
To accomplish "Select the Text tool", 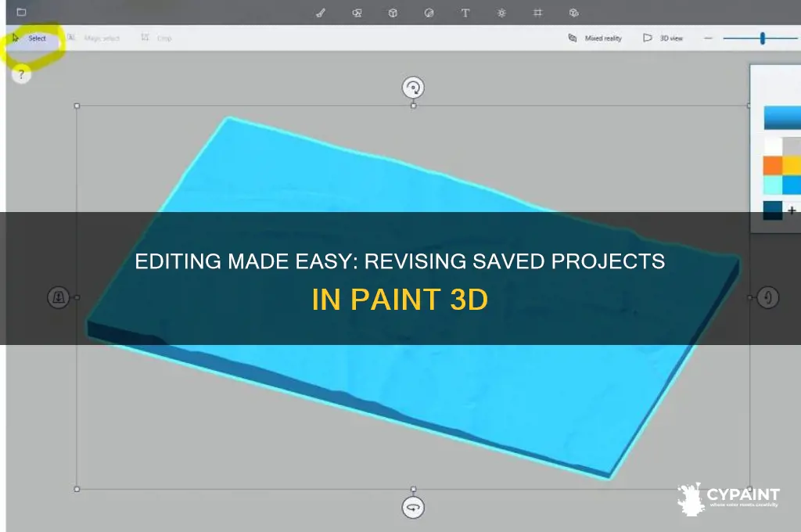I will [x=465, y=13].
